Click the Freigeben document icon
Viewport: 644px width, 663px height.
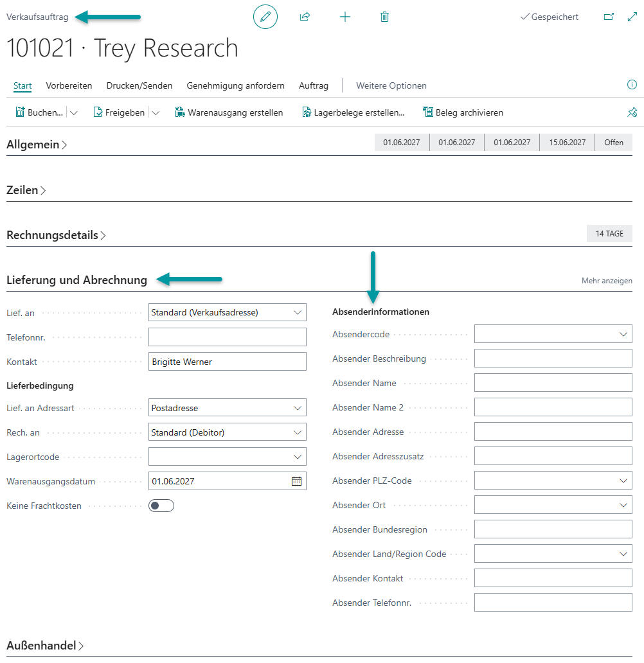click(x=98, y=112)
